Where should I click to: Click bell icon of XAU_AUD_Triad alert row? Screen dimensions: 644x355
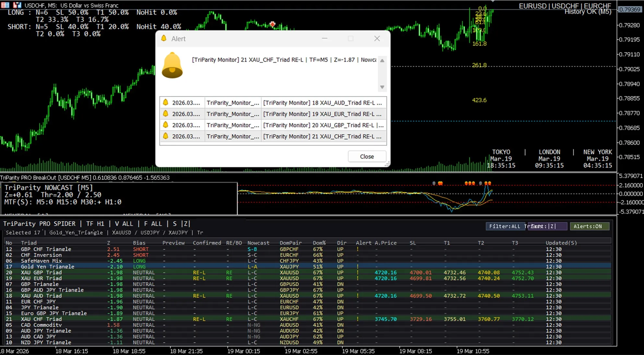pyautogui.click(x=165, y=103)
